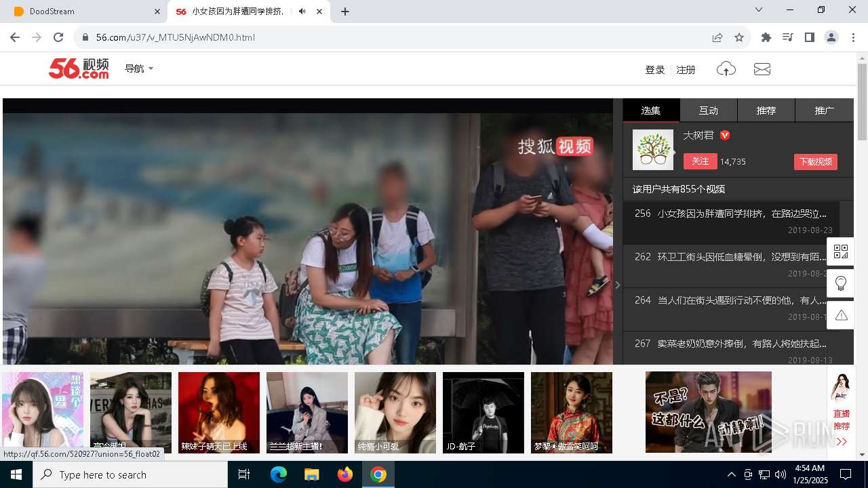Open the 兰兰超新主播 streamer thumbnail
868x488 pixels.
tap(307, 412)
